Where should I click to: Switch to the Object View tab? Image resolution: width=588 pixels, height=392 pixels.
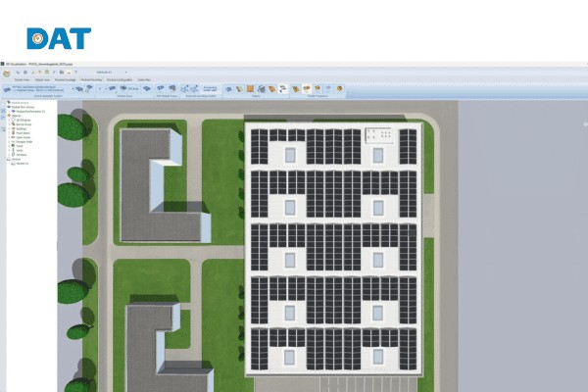42,79
